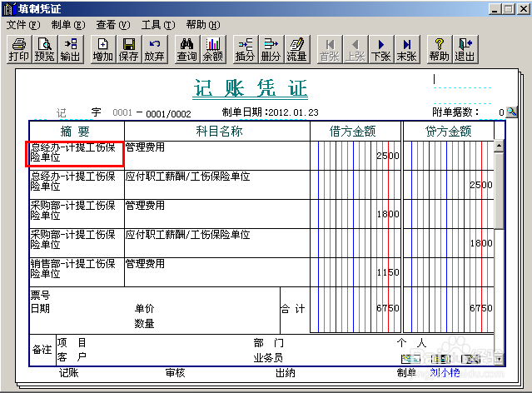Click the 贷方金额 column header

[449, 131]
